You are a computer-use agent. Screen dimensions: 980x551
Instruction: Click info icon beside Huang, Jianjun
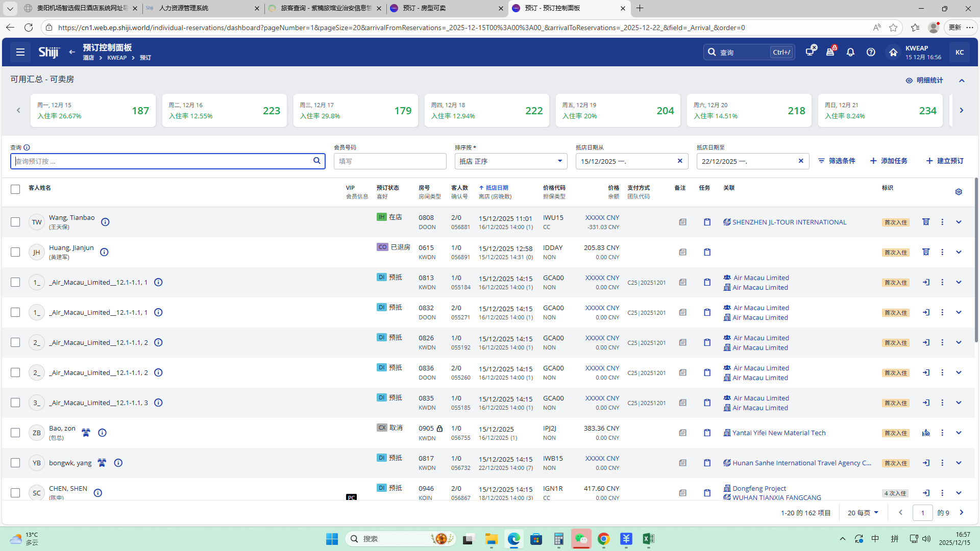(x=104, y=252)
